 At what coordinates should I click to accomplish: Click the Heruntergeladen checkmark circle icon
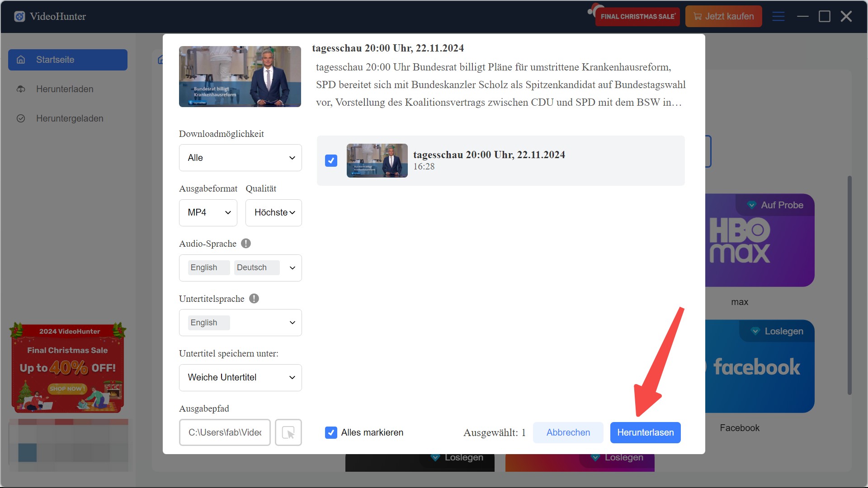pos(21,118)
